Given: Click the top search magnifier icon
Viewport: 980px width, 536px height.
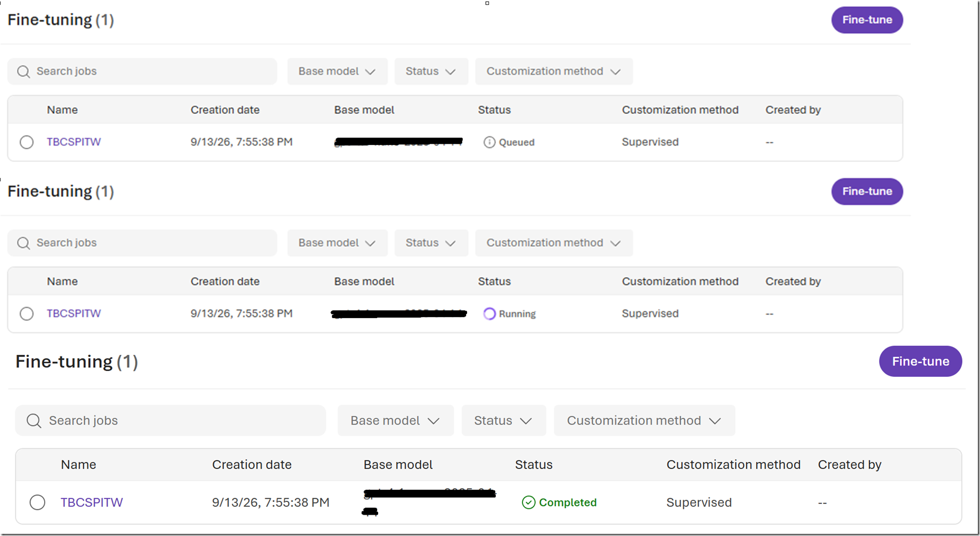Looking at the screenshot, I should [x=23, y=71].
